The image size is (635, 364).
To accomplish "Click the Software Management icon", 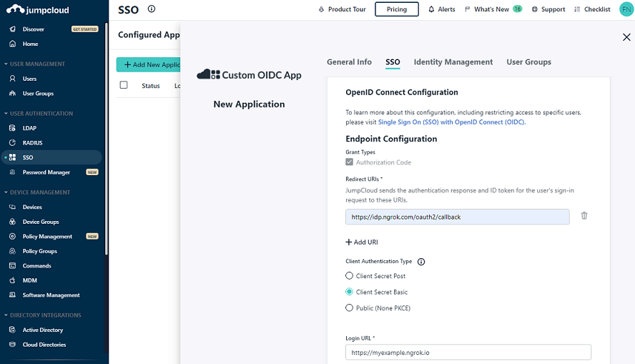I will click(x=13, y=295).
